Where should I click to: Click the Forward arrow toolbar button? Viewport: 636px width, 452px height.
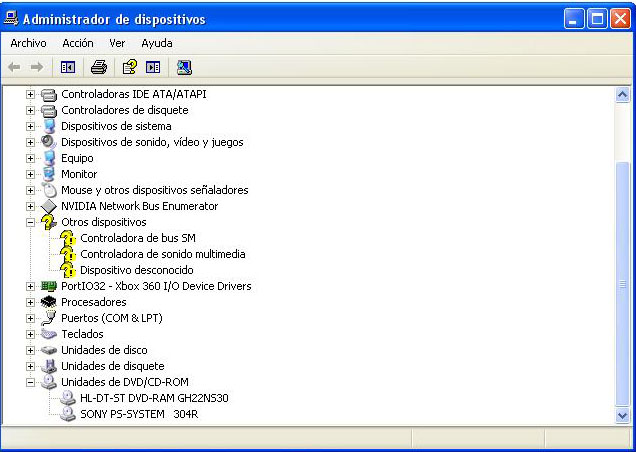[37, 67]
